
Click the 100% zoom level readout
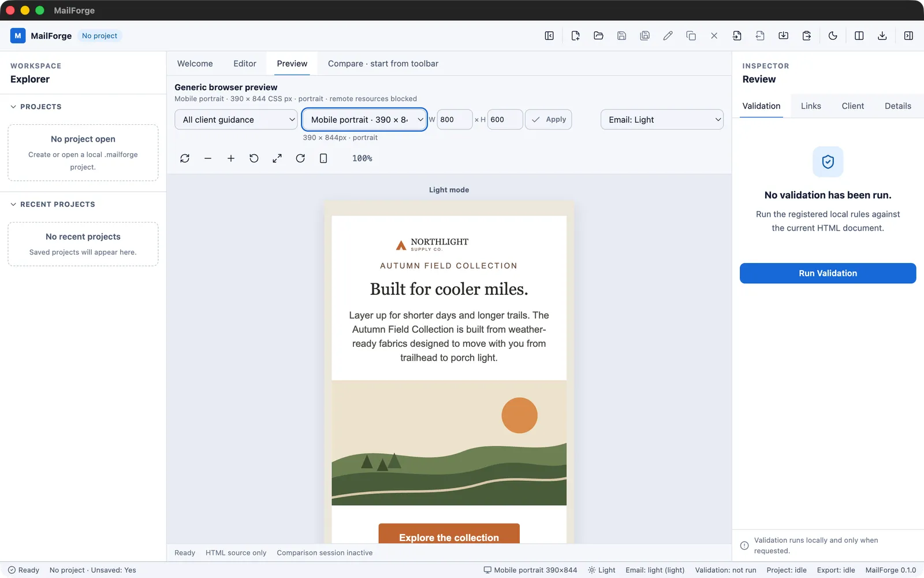[x=362, y=158]
